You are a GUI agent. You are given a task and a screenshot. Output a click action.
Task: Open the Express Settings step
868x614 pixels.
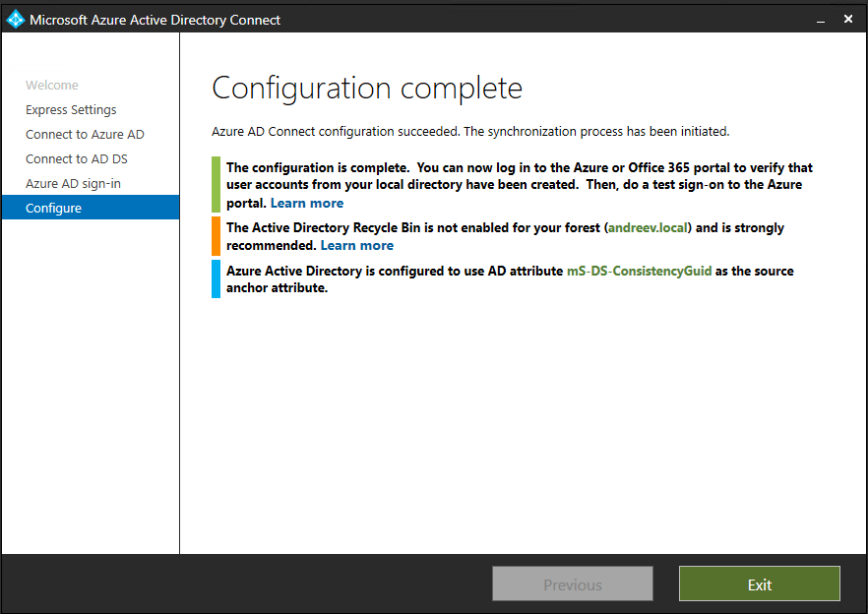coord(71,109)
